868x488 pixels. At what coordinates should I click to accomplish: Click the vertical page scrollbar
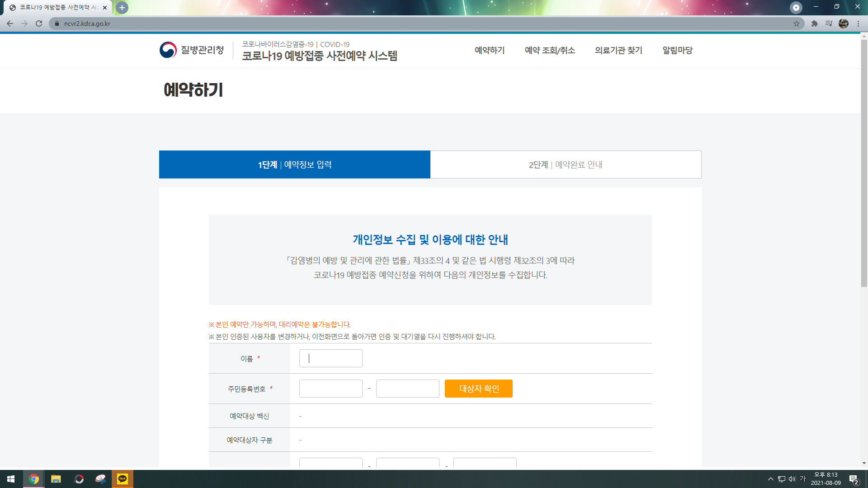tap(864, 163)
